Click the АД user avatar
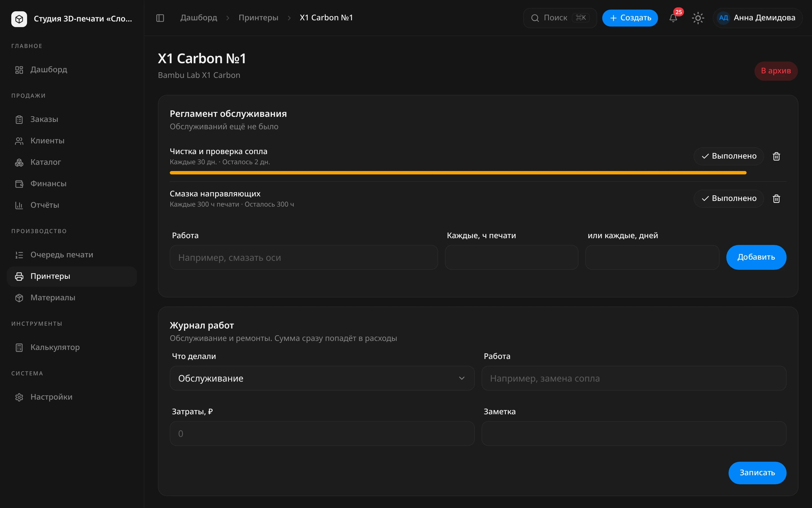Viewport: 812px width, 508px height. [723, 18]
